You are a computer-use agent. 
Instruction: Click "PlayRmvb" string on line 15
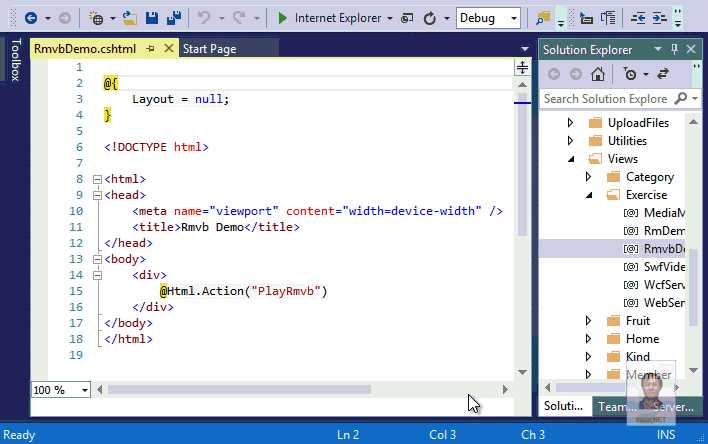[x=286, y=291]
